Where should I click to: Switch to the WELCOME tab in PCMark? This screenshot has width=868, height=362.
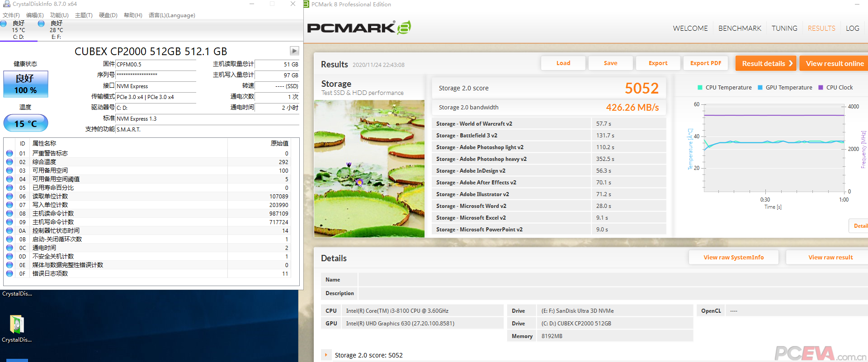point(690,28)
